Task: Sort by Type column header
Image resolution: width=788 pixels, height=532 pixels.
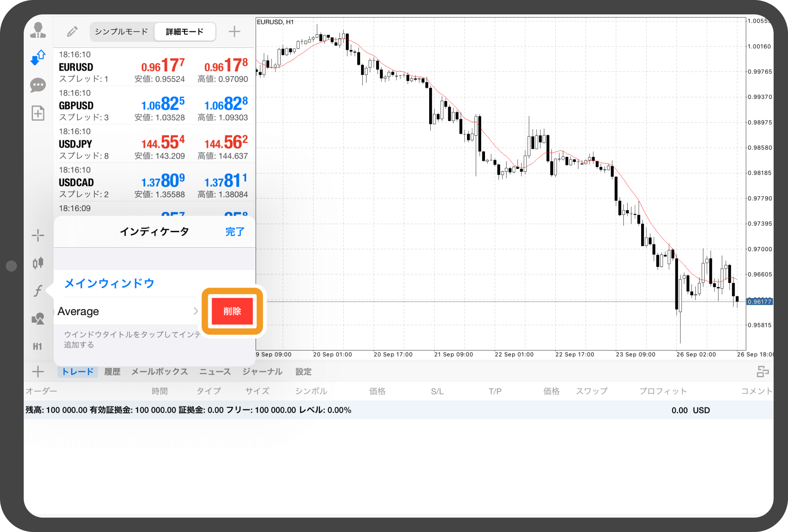Action: pyautogui.click(x=209, y=391)
